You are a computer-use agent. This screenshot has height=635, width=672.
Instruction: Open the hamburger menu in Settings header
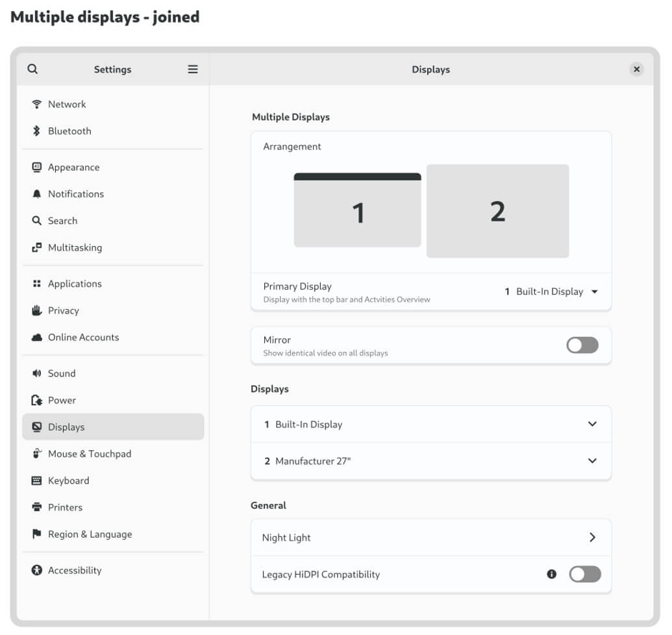tap(193, 69)
